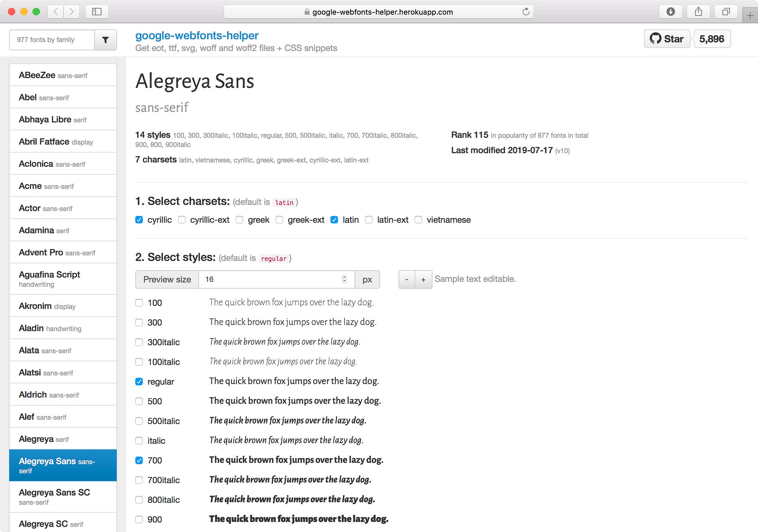Select Alata in the font list
758x532 pixels.
pyautogui.click(x=63, y=350)
